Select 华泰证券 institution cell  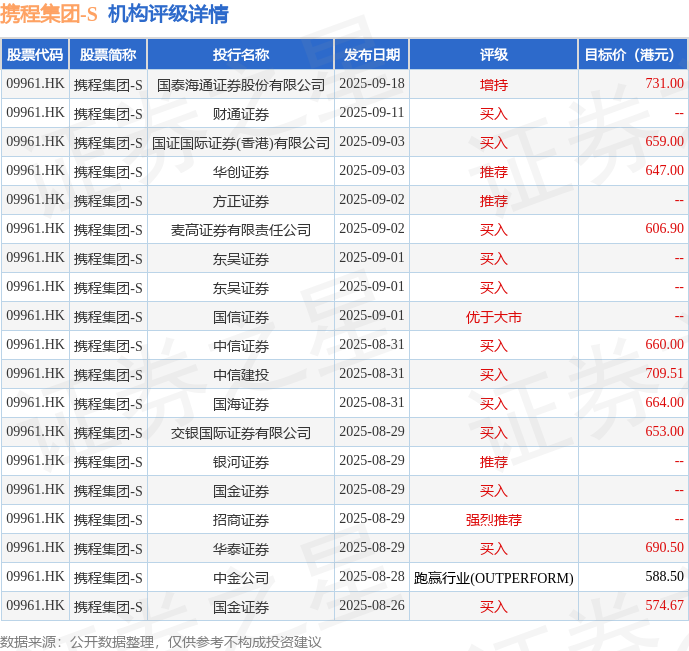(241, 549)
